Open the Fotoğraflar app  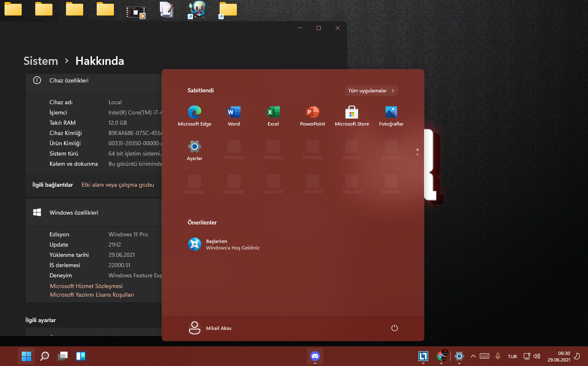pyautogui.click(x=391, y=116)
